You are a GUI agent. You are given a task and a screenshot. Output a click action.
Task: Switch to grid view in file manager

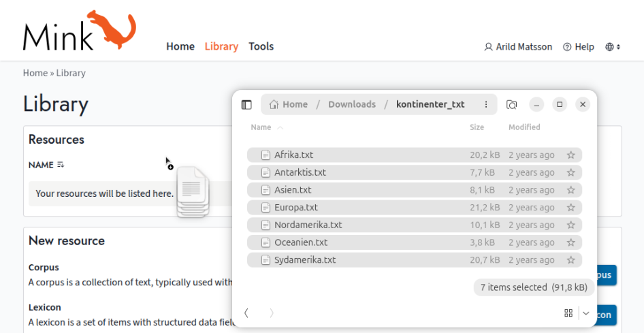pos(568,313)
